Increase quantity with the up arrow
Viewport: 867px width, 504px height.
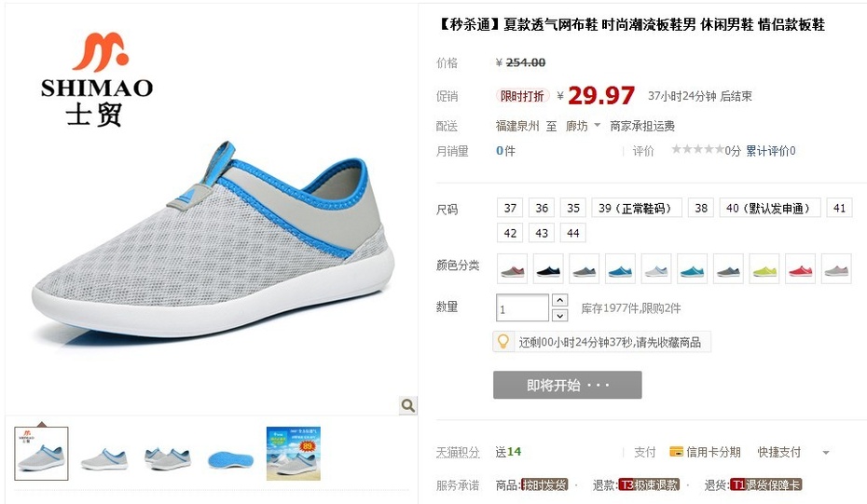560,300
